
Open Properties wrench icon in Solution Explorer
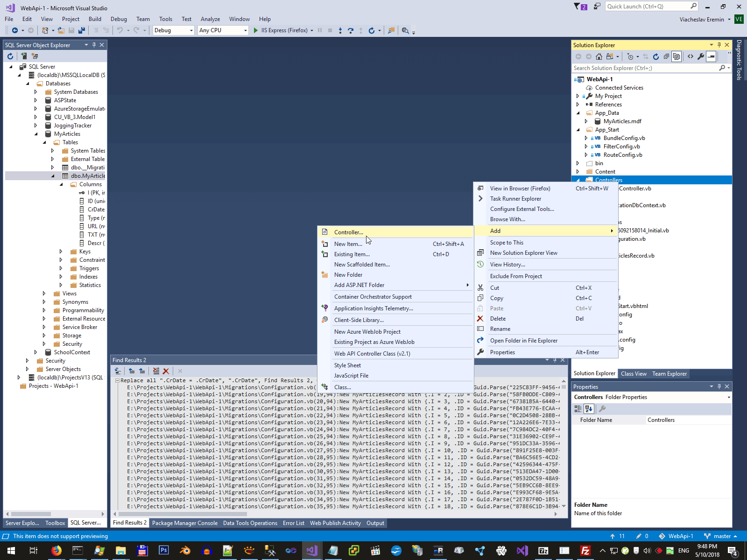click(x=701, y=56)
